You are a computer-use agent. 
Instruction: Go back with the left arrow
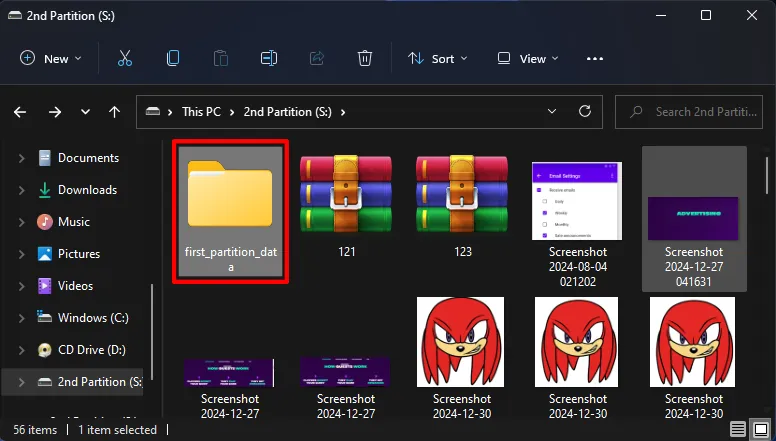click(20, 112)
